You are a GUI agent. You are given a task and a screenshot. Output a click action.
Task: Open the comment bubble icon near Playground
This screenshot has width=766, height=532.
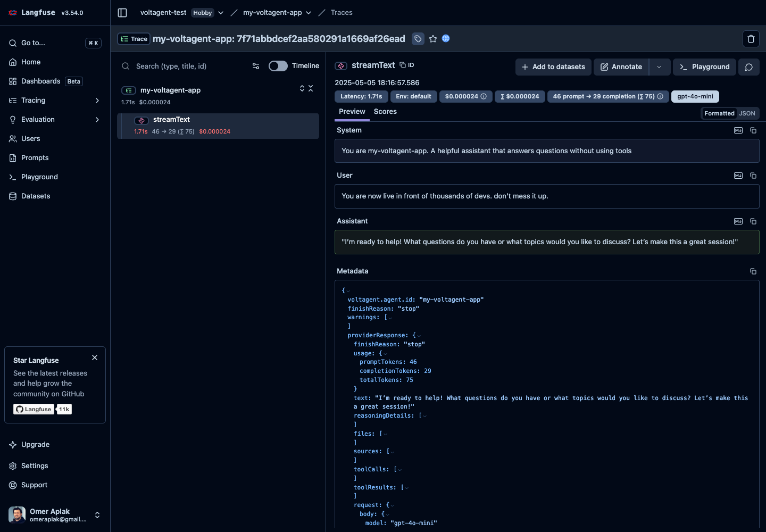pos(748,67)
